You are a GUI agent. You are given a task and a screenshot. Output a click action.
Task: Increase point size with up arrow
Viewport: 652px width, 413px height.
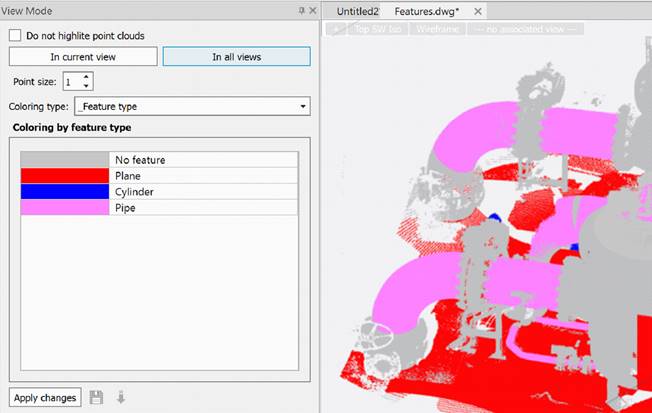[86, 77]
